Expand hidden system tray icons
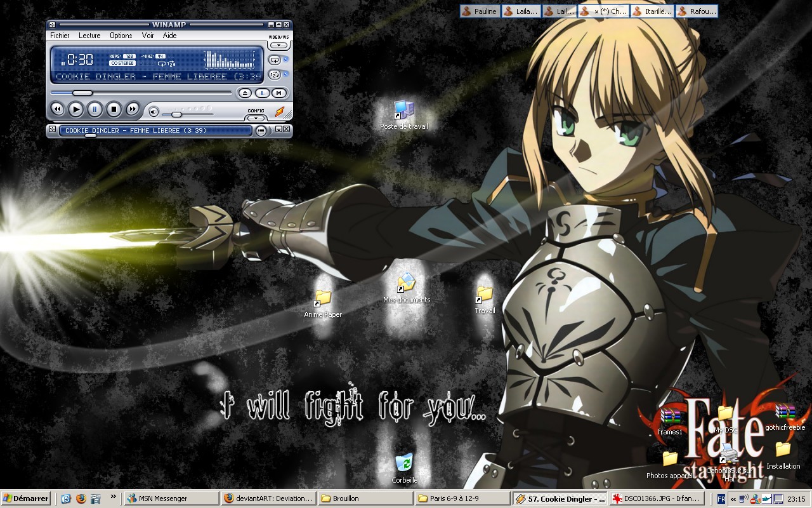 [733, 498]
